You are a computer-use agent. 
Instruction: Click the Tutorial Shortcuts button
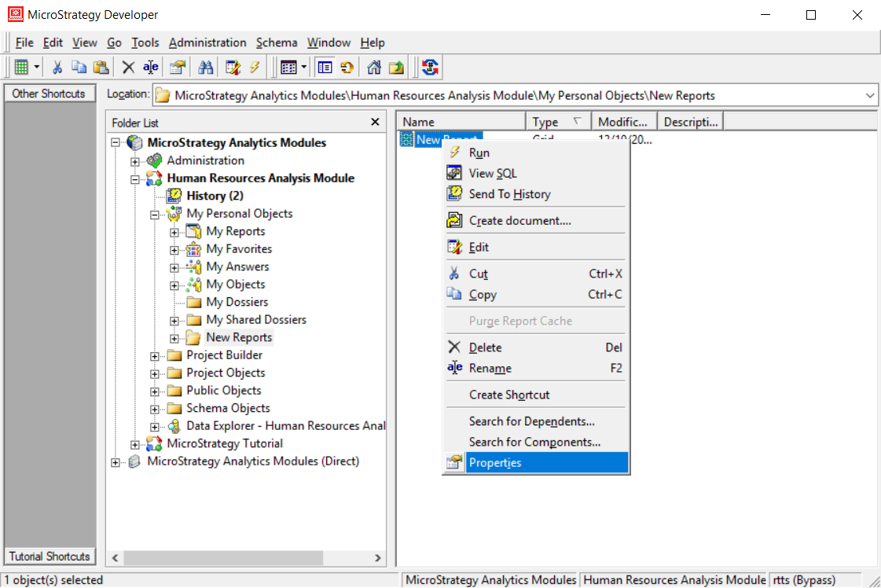point(50,557)
